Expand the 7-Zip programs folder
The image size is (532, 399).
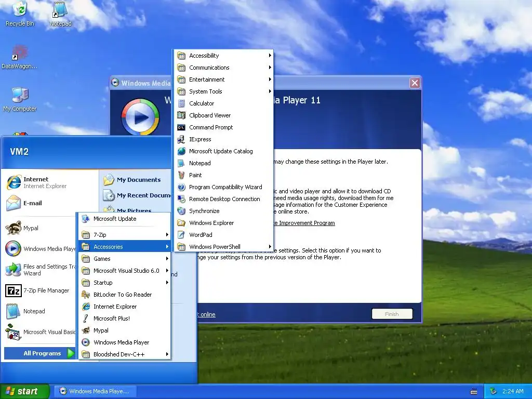coord(125,235)
